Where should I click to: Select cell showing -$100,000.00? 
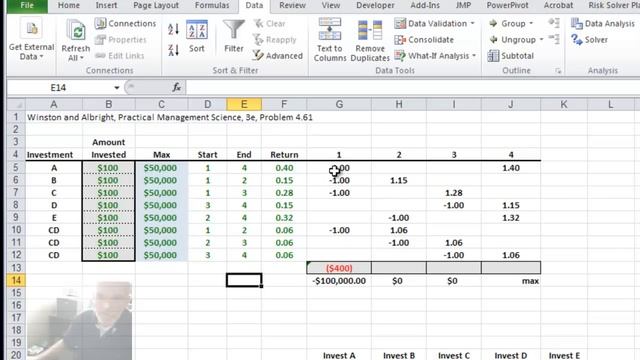339,281
